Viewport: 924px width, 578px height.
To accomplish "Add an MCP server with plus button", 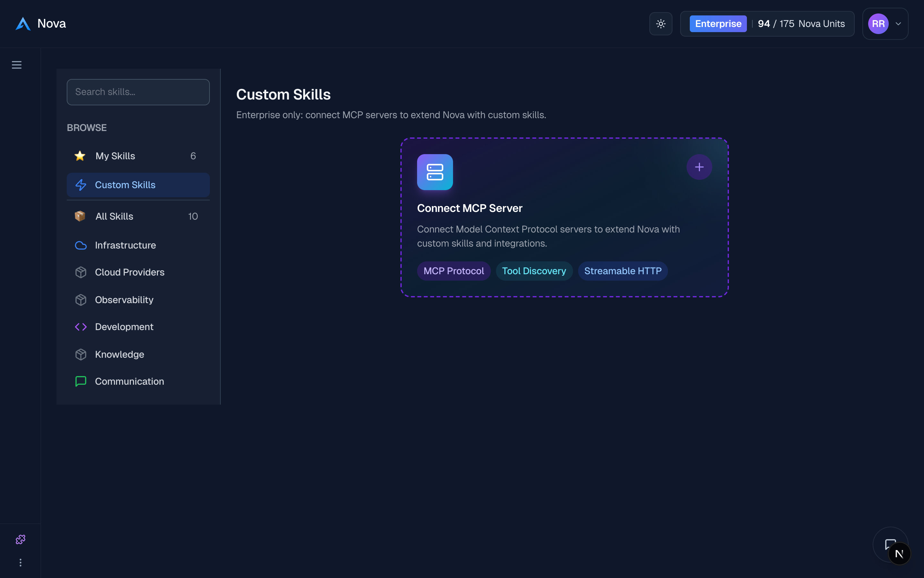I will [699, 167].
